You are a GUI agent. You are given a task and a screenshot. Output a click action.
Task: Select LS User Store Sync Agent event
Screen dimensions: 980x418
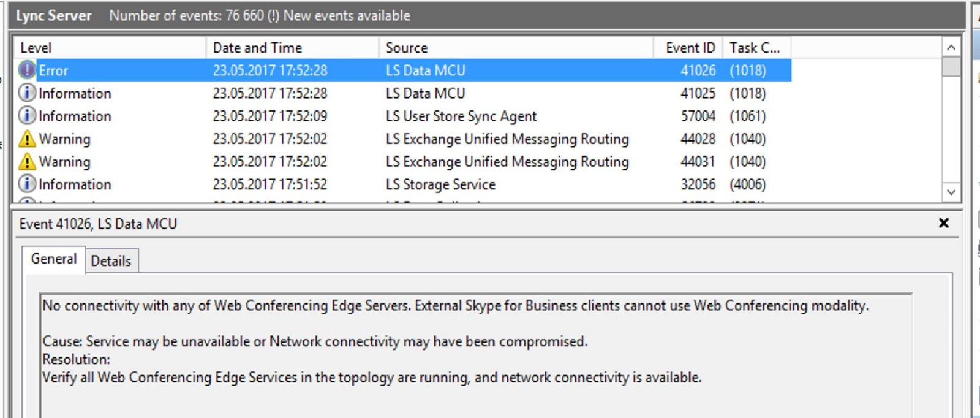click(461, 116)
